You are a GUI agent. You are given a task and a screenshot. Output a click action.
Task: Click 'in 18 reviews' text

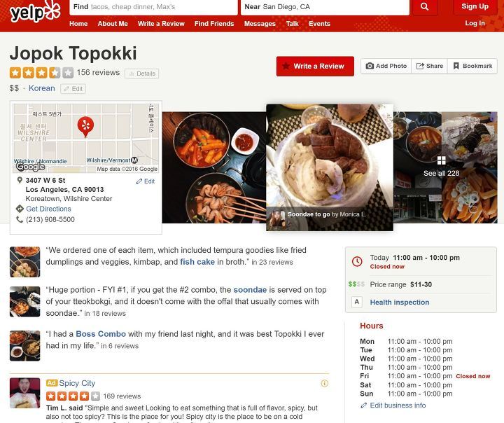point(105,313)
